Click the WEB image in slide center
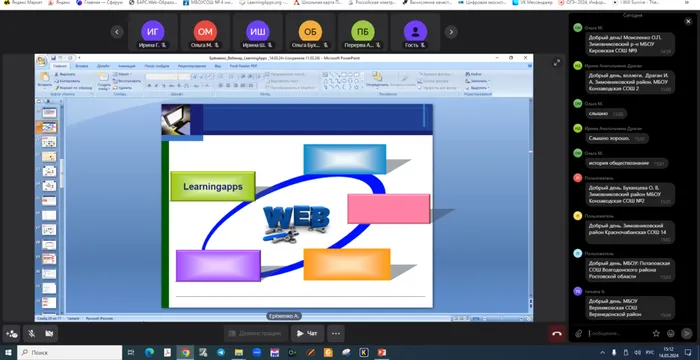The height and width of the screenshot is (360, 700). pyautogui.click(x=296, y=223)
